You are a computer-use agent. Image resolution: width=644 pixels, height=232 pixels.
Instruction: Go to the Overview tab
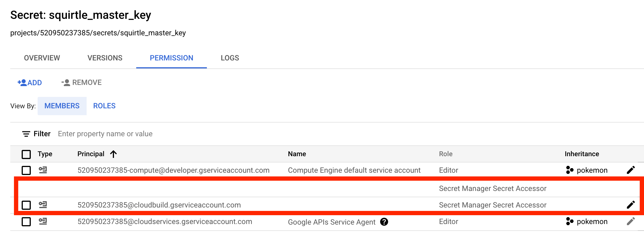42,58
